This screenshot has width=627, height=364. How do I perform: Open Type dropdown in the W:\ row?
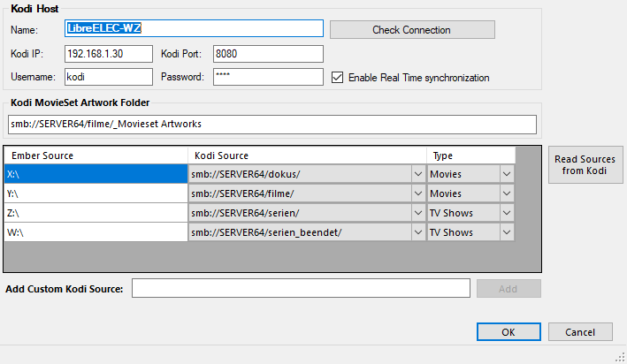click(507, 232)
